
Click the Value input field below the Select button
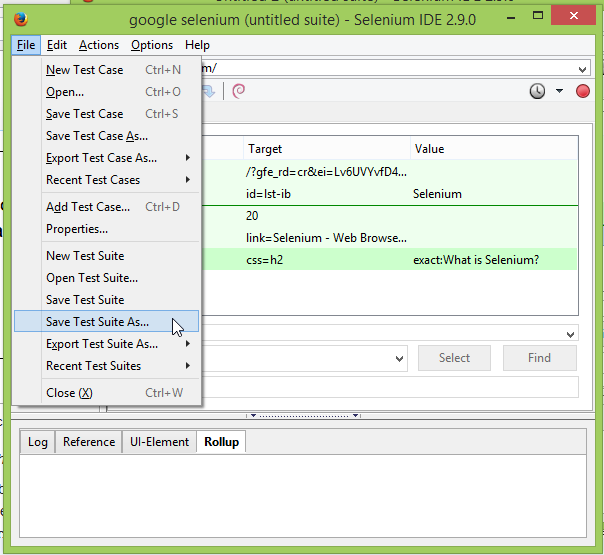click(x=389, y=387)
